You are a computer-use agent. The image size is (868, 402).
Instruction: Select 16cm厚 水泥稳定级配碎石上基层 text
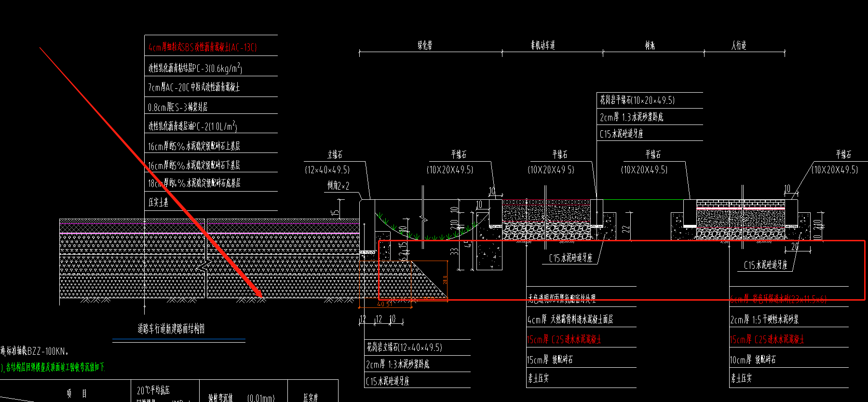(x=194, y=146)
